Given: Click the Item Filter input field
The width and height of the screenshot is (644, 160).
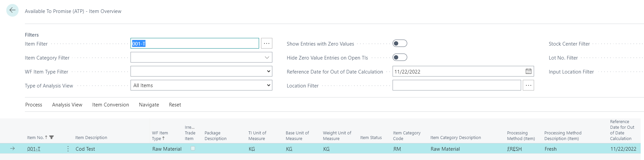Looking at the screenshot, I should pos(195,44).
